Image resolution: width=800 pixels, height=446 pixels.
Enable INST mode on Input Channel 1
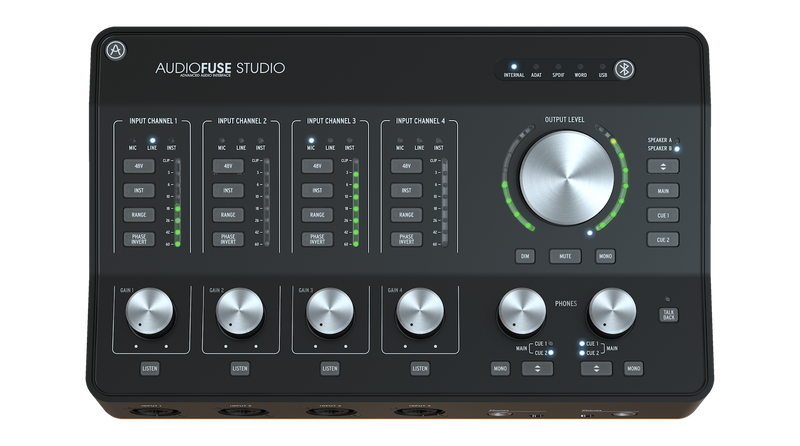(139, 190)
